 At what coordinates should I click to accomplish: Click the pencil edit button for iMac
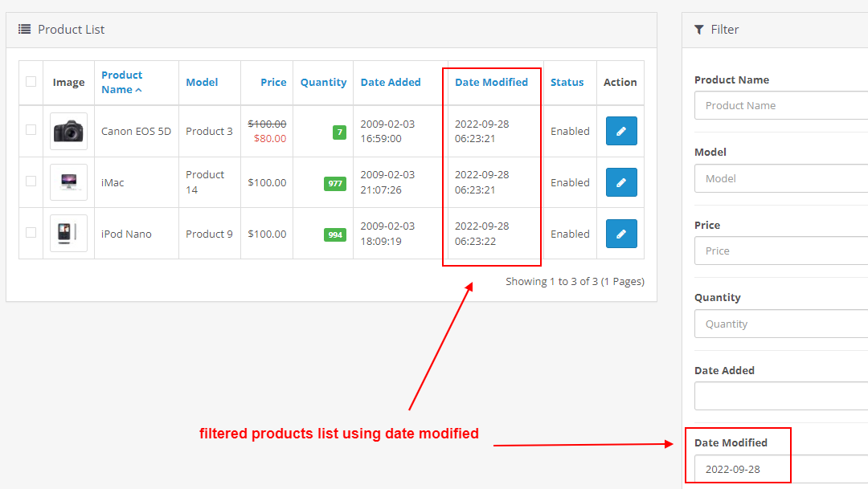[x=620, y=182]
